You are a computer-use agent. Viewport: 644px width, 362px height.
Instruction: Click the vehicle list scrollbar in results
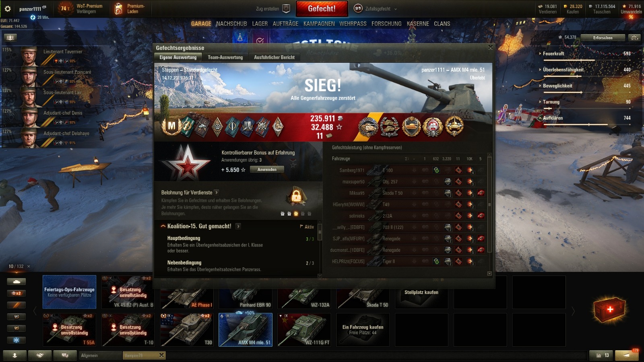coord(489,204)
